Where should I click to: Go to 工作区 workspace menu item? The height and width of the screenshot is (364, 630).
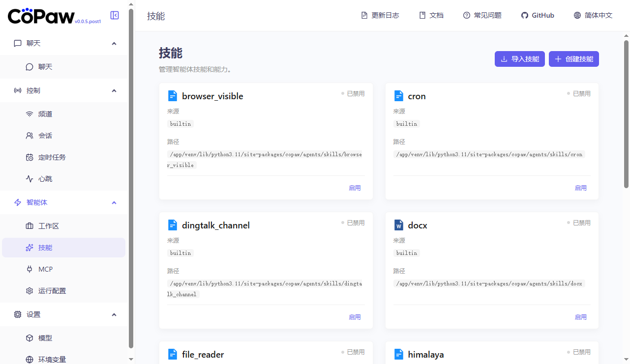click(49, 226)
